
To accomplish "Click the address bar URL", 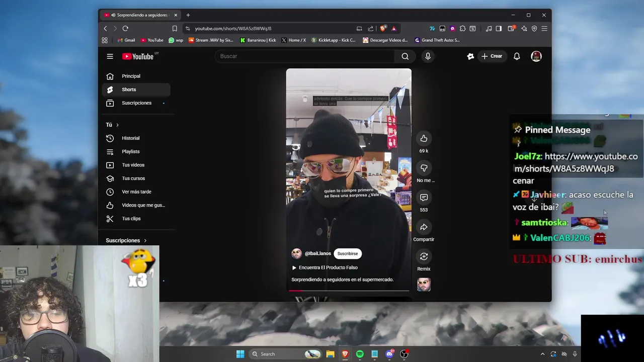I will pyautogui.click(x=233, y=29).
